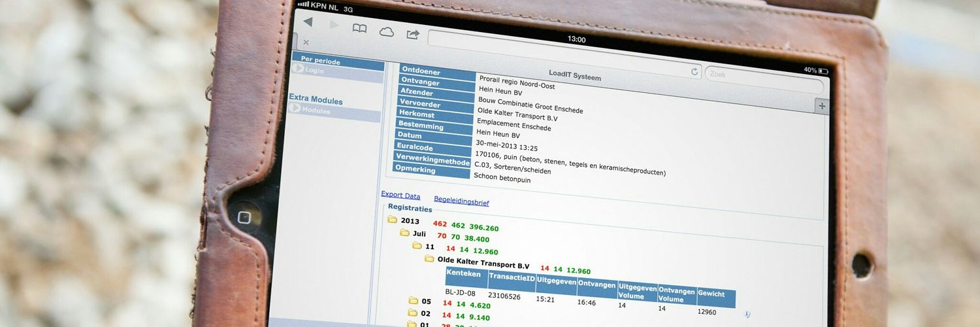
Task: Collapse the Juli folder
Action: pos(404,233)
